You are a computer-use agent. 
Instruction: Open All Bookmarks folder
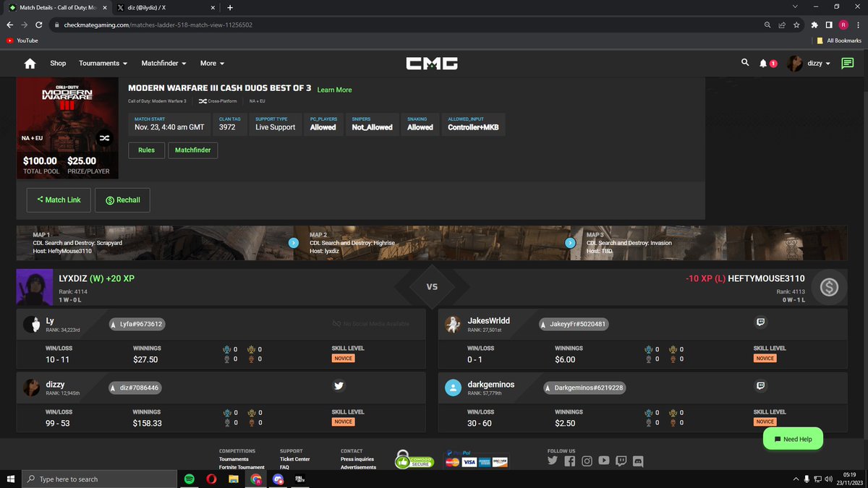pyautogui.click(x=838, y=40)
